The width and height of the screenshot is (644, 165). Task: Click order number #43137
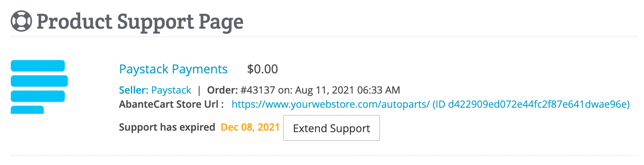click(x=258, y=90)
